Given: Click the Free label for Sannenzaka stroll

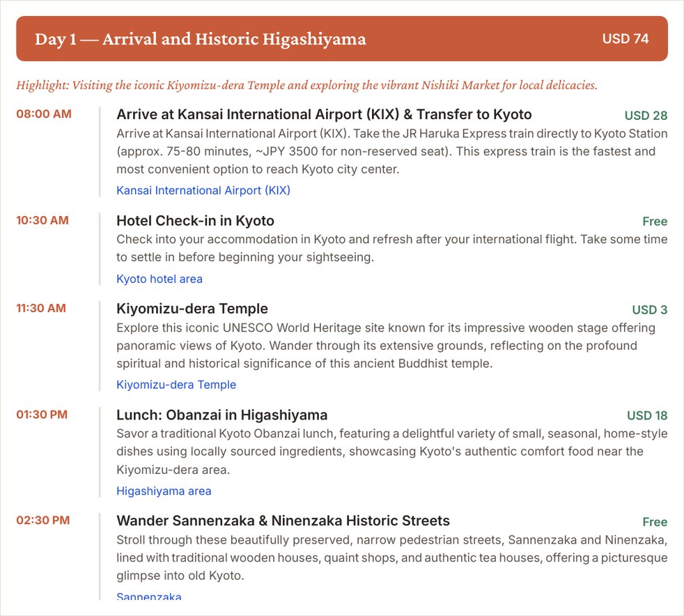Looking at the screenshot, I should tap(655, 522).
